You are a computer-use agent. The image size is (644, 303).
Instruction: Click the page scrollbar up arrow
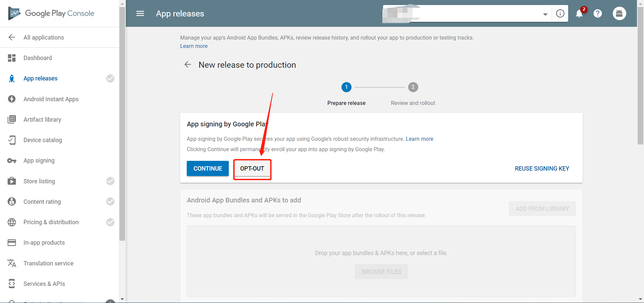coord(640,3)
